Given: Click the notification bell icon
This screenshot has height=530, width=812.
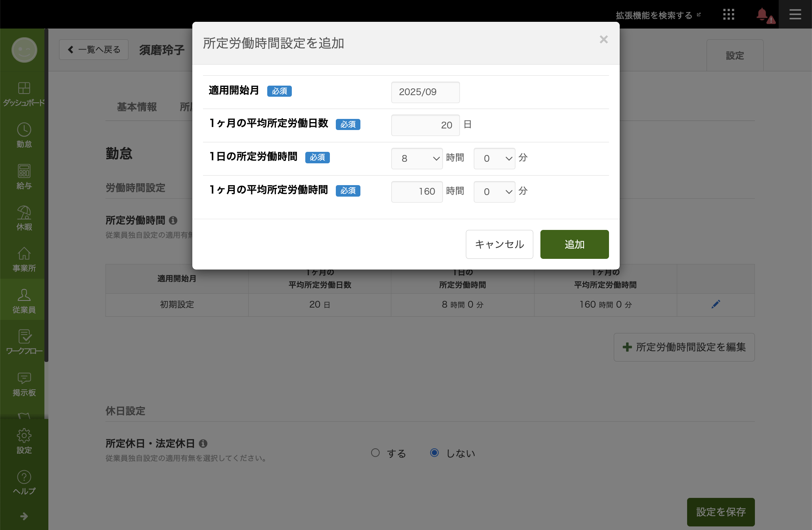Looking at the screenshot, I should [762, 15].
